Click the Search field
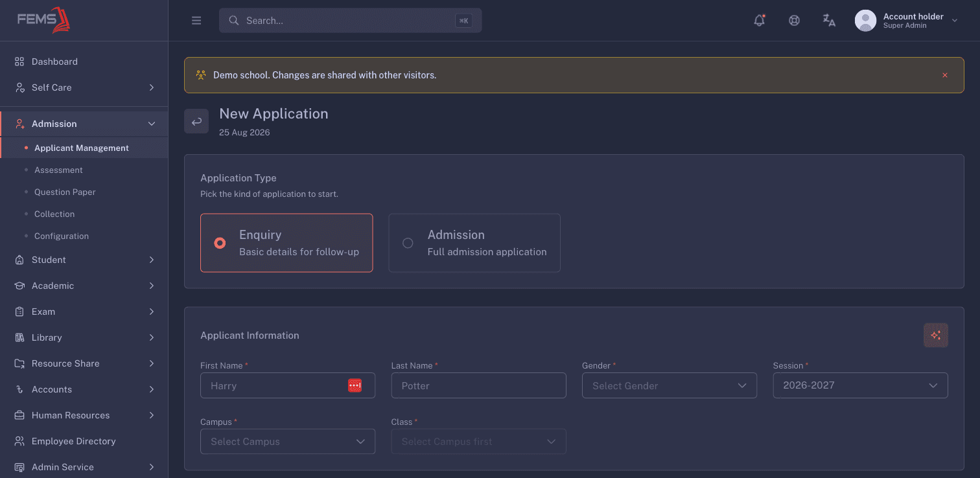 (350, 21)
